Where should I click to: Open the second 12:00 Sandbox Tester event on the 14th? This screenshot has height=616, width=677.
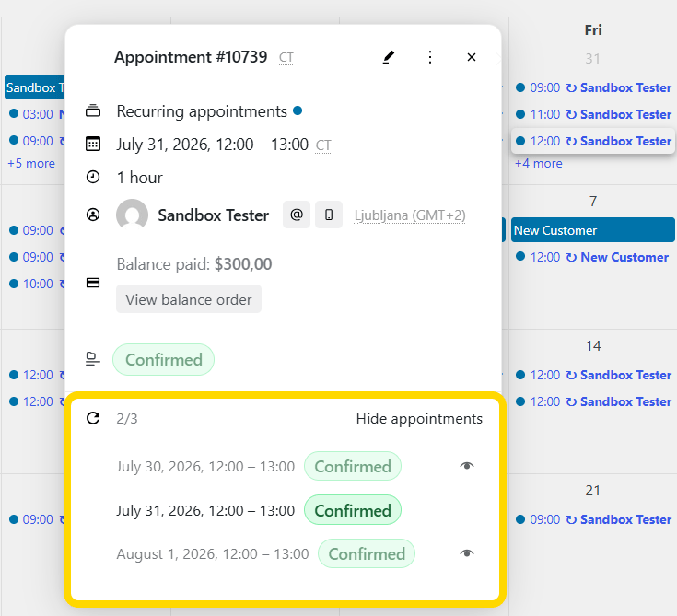[x=594, y=401]
